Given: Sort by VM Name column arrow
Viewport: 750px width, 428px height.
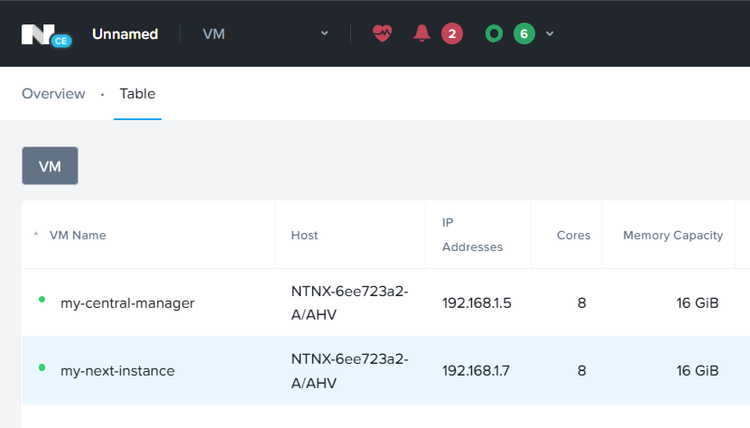Looking at the screenshot, I should 37,235.
